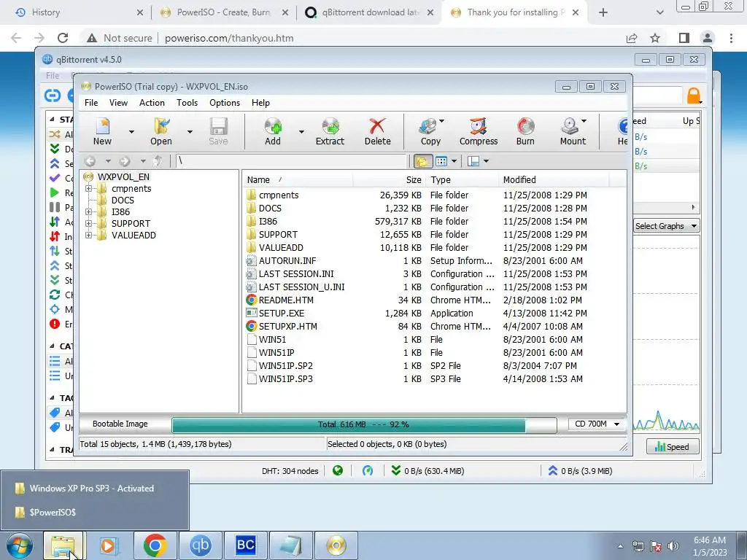
Task: Open the Mount button dropdown arrow
Action: pyautogui.click(x=584, y=121)
